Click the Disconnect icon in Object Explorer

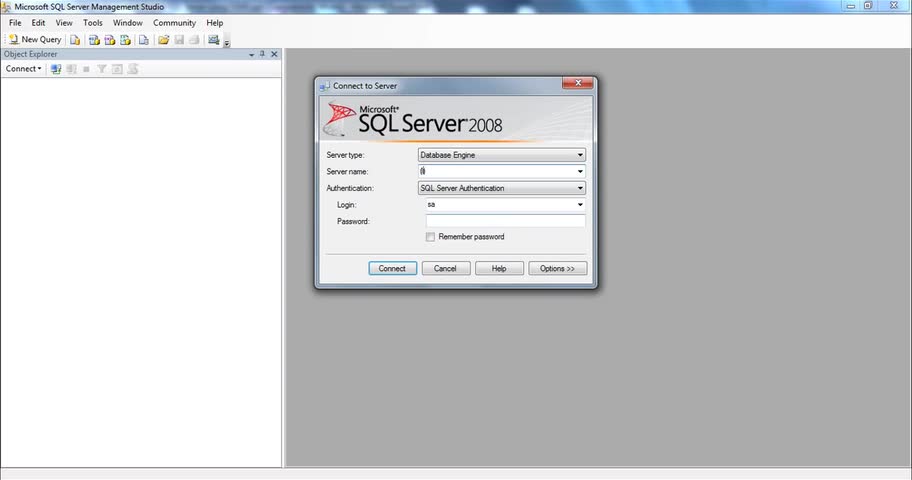tap(72, 69)
